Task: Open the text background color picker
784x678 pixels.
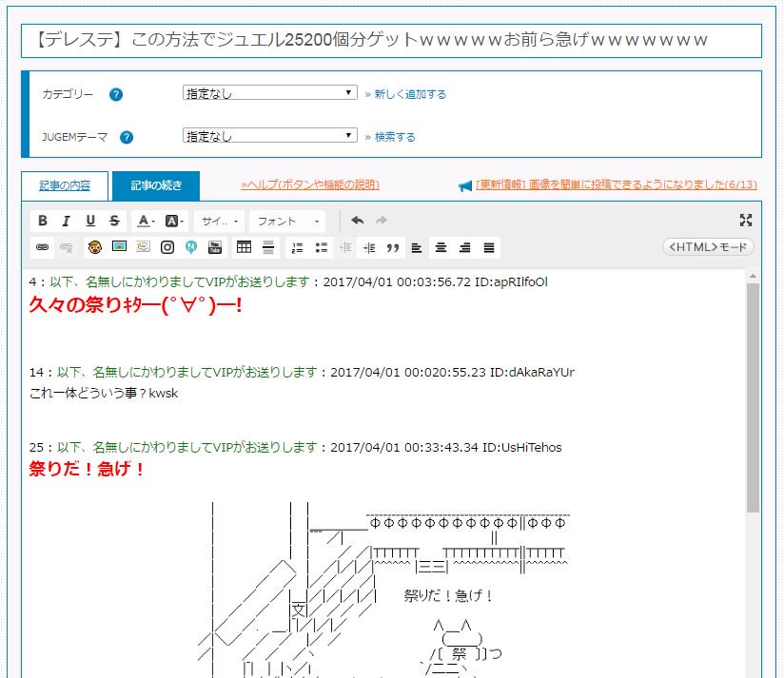Action: [x=174, y=221]
